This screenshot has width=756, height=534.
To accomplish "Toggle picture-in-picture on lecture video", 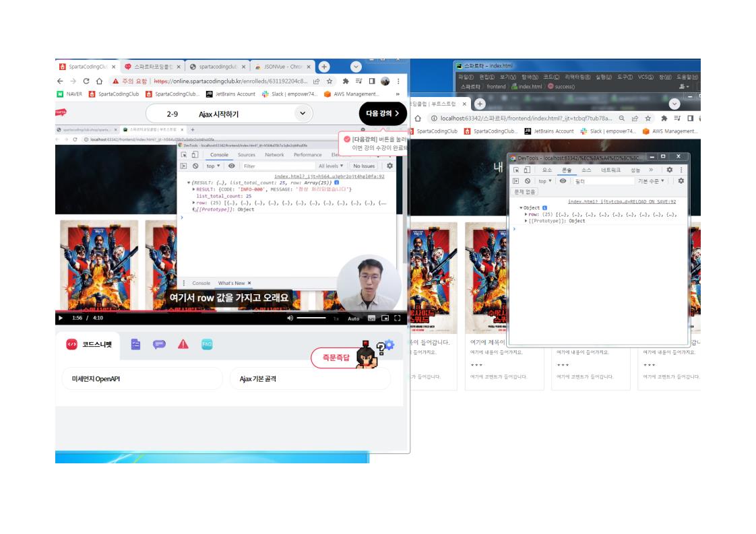I will (385, 318).
